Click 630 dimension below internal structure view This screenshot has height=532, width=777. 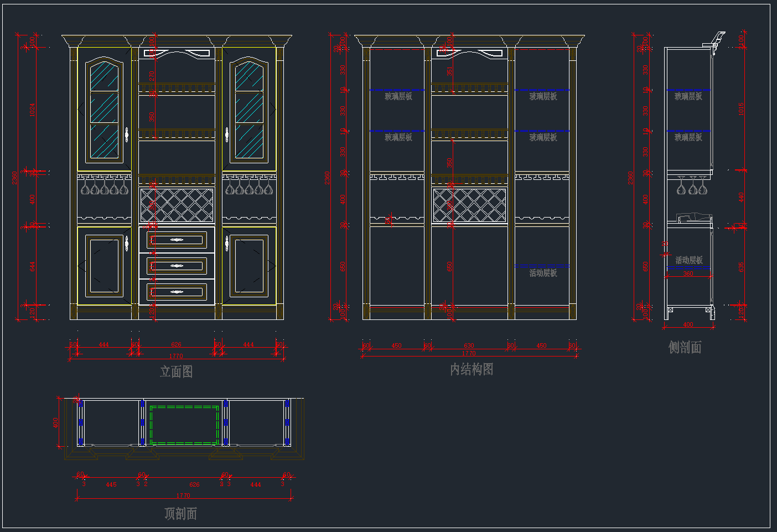469,345
